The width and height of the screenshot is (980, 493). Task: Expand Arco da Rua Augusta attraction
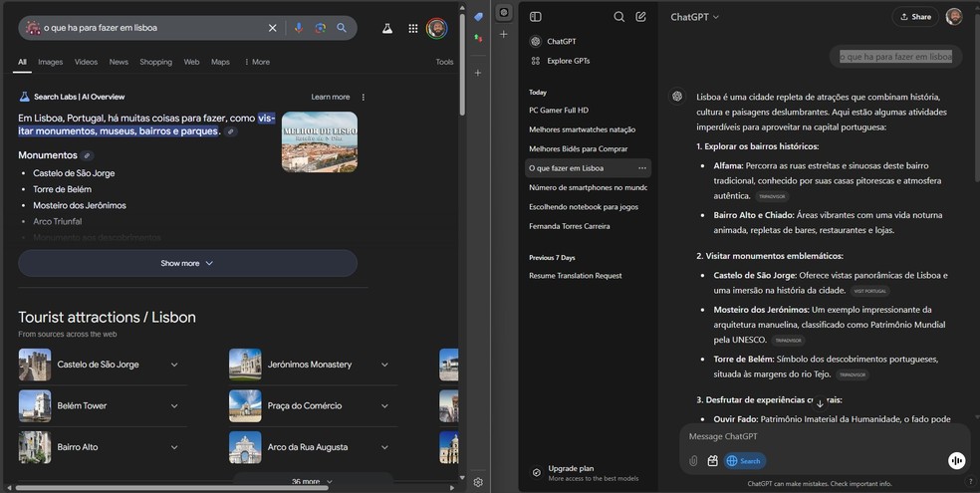pos(384,447)
